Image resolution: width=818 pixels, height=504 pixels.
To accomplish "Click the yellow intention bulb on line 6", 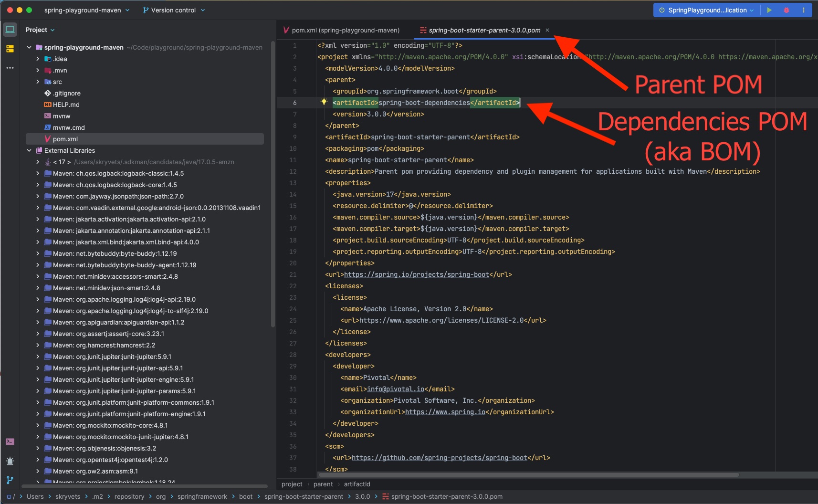I will pos(324,101).
